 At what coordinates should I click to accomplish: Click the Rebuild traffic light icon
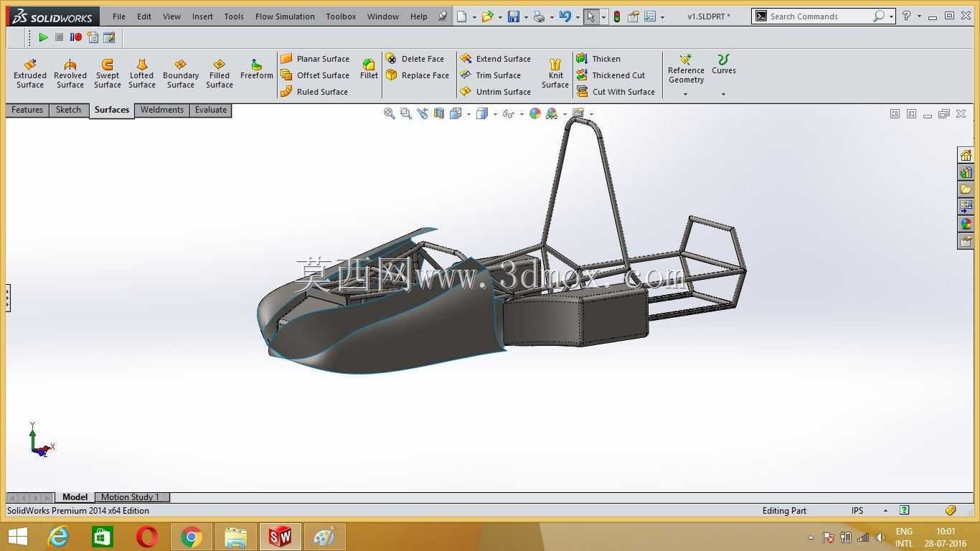point(617,17)
